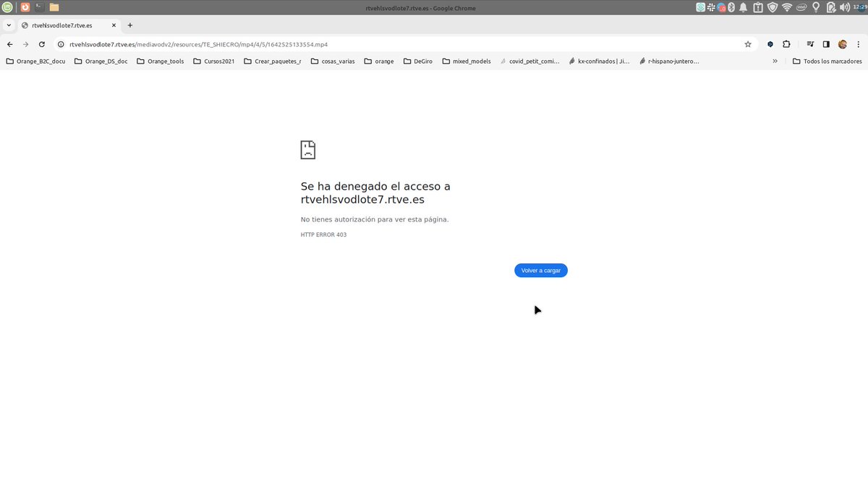Open the Intel graphics tray icon
The width and height of the screenshot is (868, 477).
pos(801,7)
